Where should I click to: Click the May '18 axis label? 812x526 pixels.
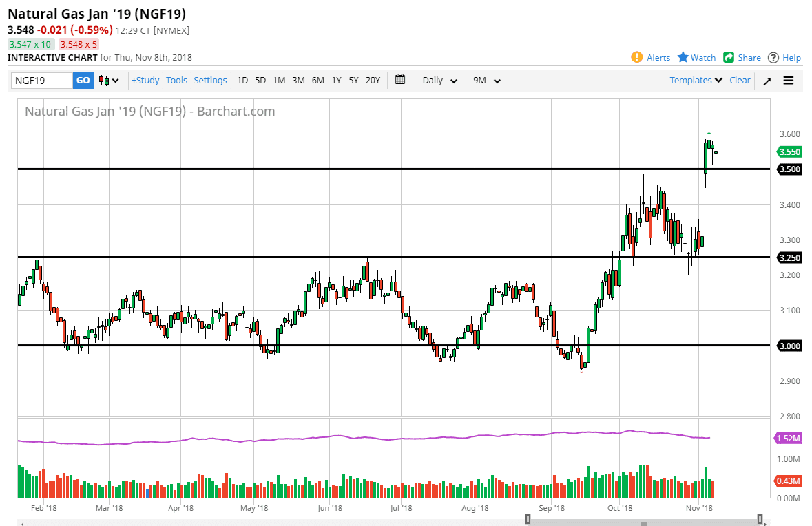pos(253,508)
